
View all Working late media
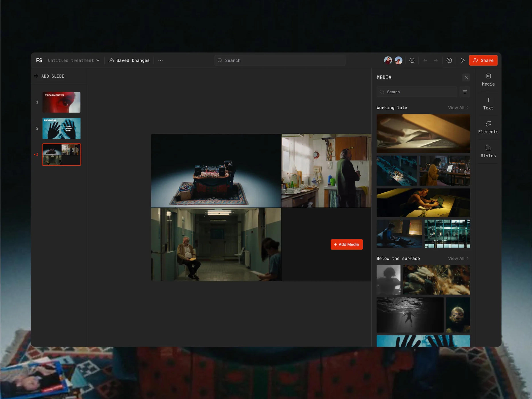458,108
